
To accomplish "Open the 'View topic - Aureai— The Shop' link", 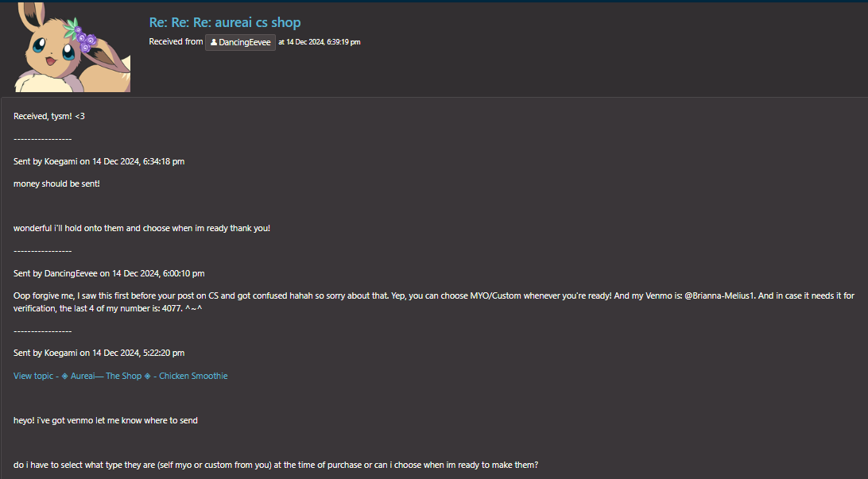I will click(121, 376).
